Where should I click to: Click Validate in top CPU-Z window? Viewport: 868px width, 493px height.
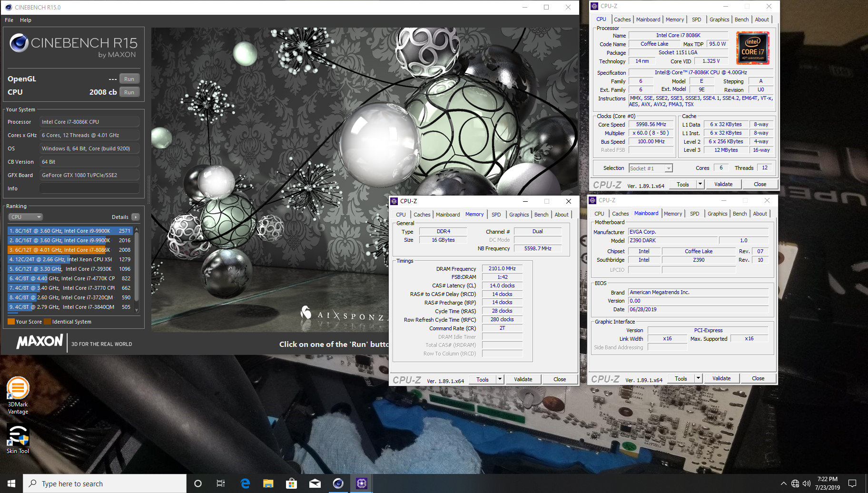[723, 184]
